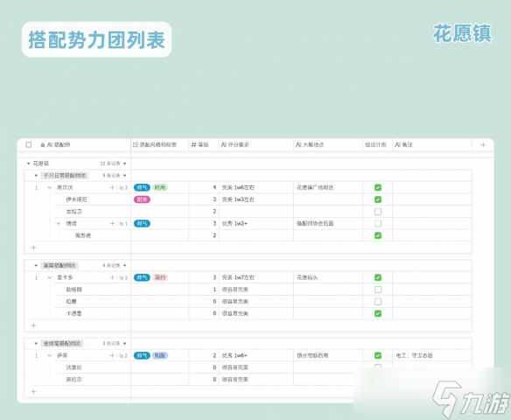Open the sub-record count icon in the 博诺 row
This screenshot has height=420, width=511.
click(x=123, y=223)
